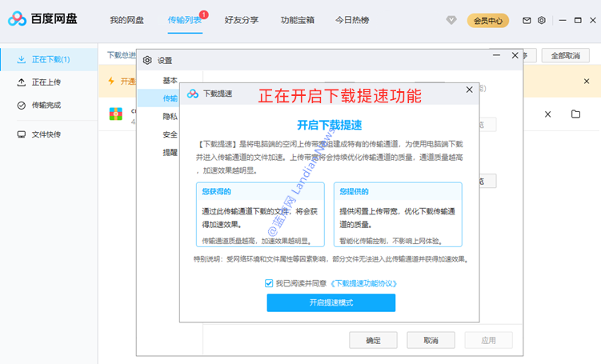Switch to the 传输列表 tab
The image size is (601, 364).
coord(185,20)
